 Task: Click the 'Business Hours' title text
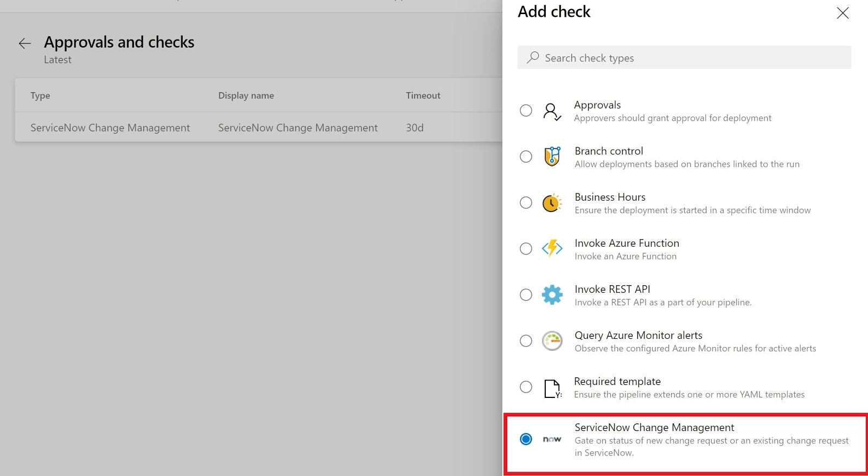pyautogui.click(x=610, y=197)
